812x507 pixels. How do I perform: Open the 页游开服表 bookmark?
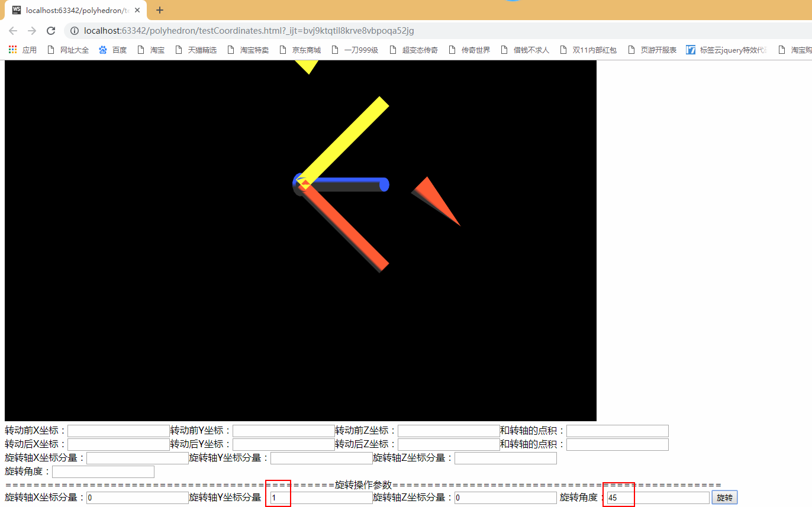pos(652,50)
